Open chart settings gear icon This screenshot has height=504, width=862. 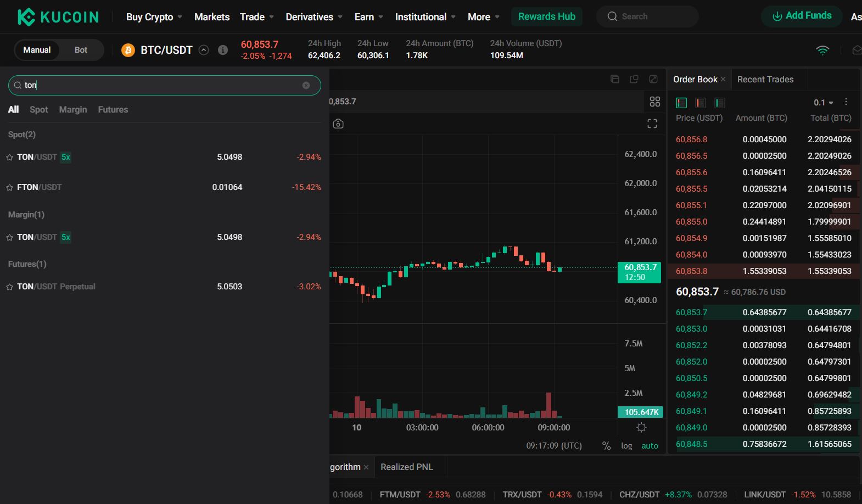click(641, 428)
